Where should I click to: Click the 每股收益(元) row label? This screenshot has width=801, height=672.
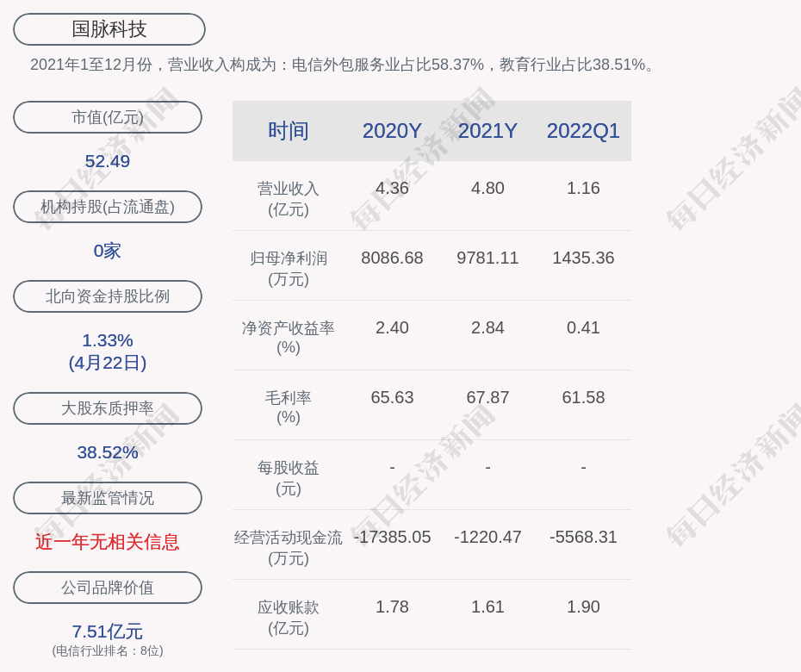[x=289, y=478]
